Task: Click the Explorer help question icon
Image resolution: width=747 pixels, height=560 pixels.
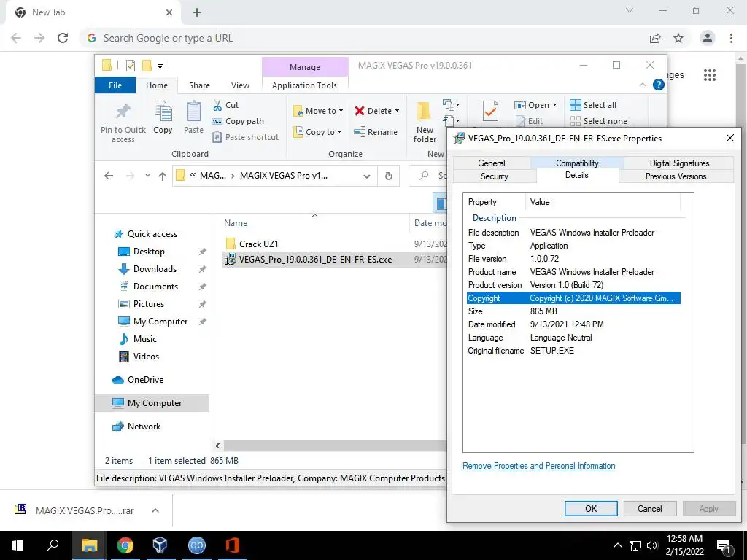Action: point(659,85)
